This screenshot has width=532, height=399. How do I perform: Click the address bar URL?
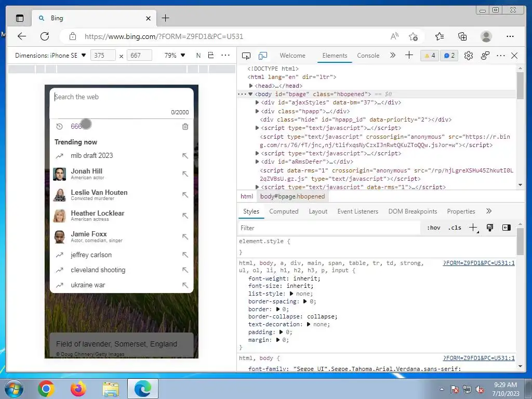pos(164,36)
